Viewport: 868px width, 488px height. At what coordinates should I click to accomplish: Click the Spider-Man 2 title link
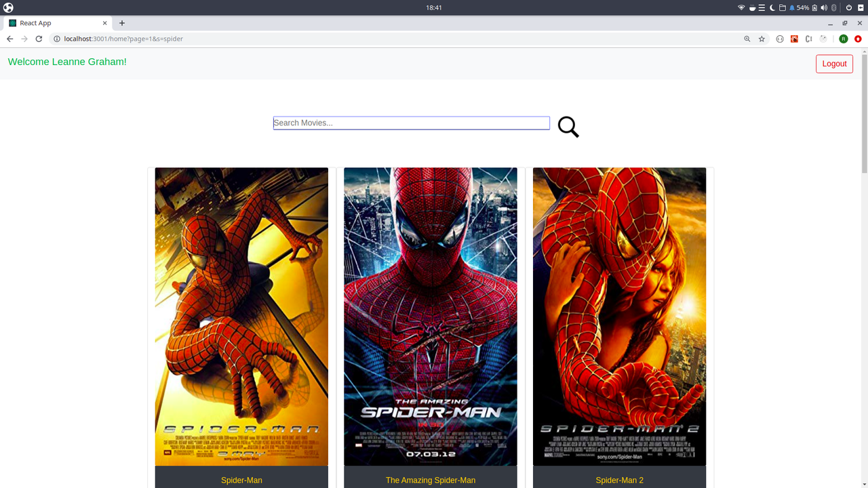click(x=619, y=480)
